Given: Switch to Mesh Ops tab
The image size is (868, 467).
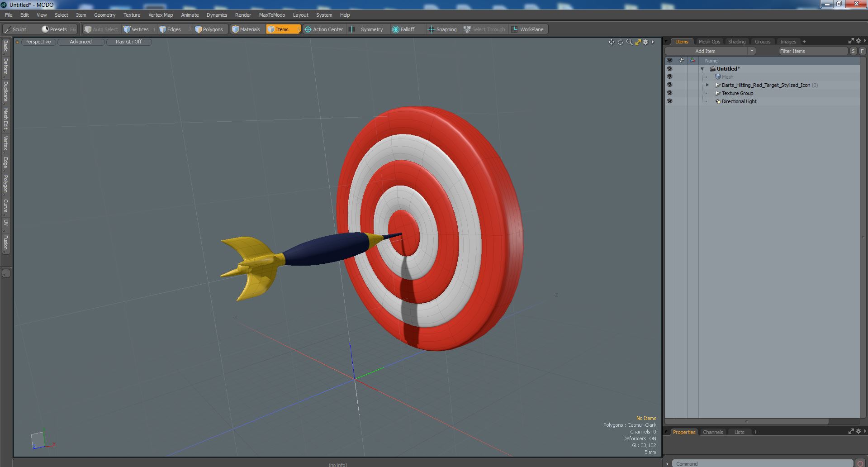Looking at the screenshot, I should tap(709, 42).
